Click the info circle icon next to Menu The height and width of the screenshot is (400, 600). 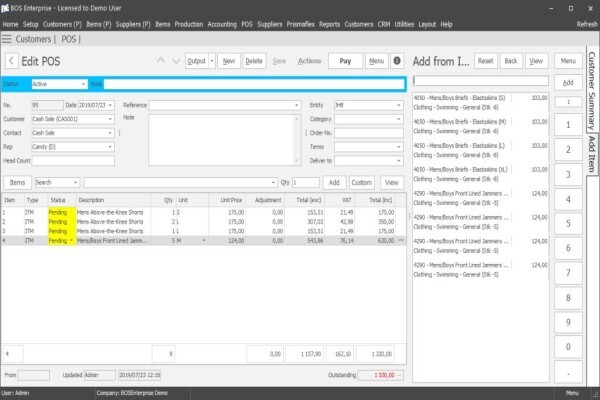click(x=397, y=61)
